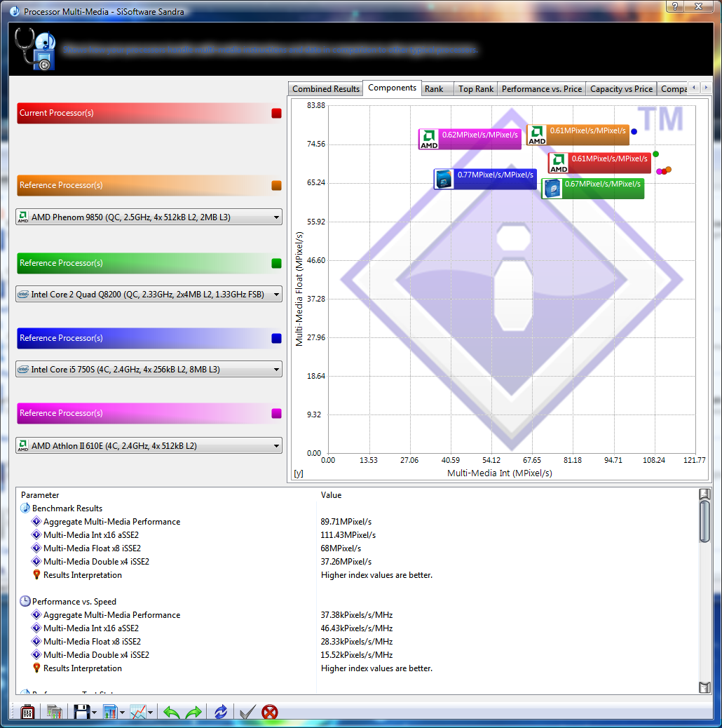The height and width of the screenshot is (728, 722).
Task: Click the blue Reference Processor color square
Action: pos(277,339)
